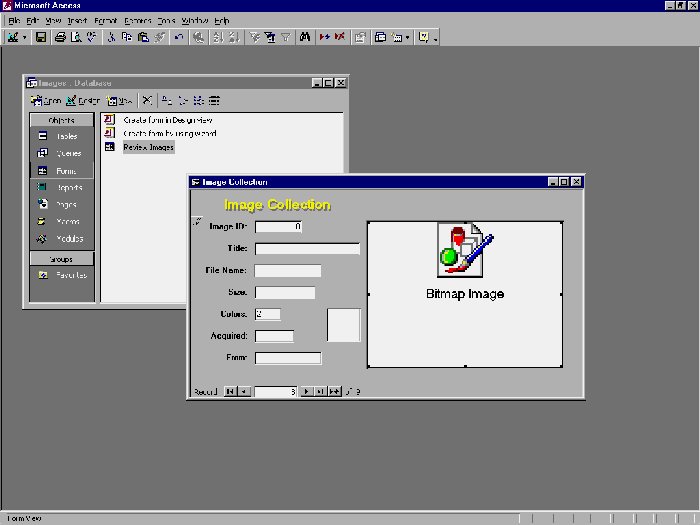The height and width of the screenshot is (525, 700).
Task: Open the Review Images form item
Action: (x=148, y=147)
